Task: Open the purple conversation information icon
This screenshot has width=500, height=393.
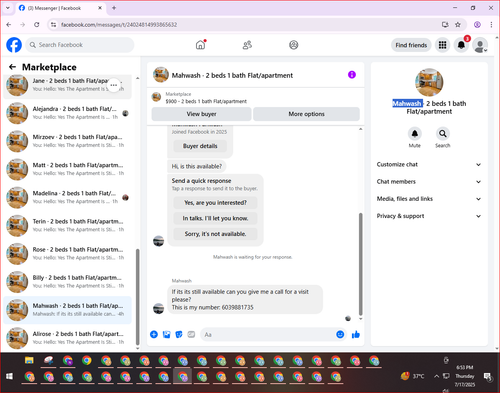Action: pos(352,75)
